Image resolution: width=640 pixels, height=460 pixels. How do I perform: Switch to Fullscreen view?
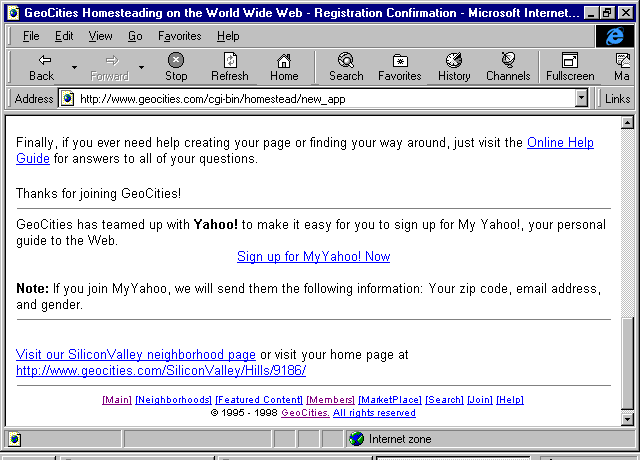click(570, 67)
